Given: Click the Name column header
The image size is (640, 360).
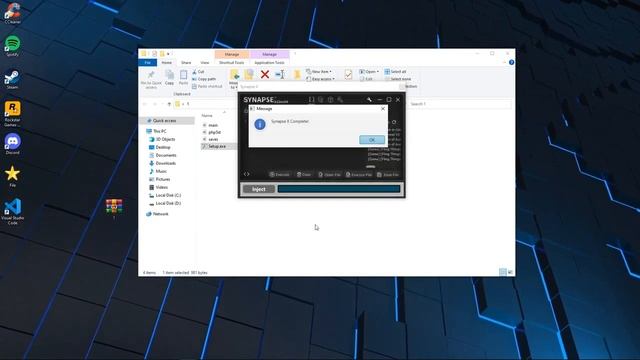Looking at the screenshot, I should (207, 116).
